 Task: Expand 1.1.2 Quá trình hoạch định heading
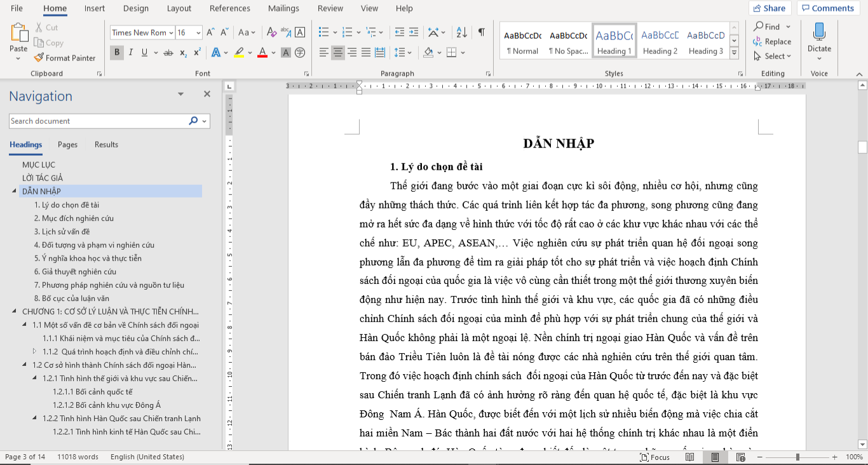click(35, 351)
